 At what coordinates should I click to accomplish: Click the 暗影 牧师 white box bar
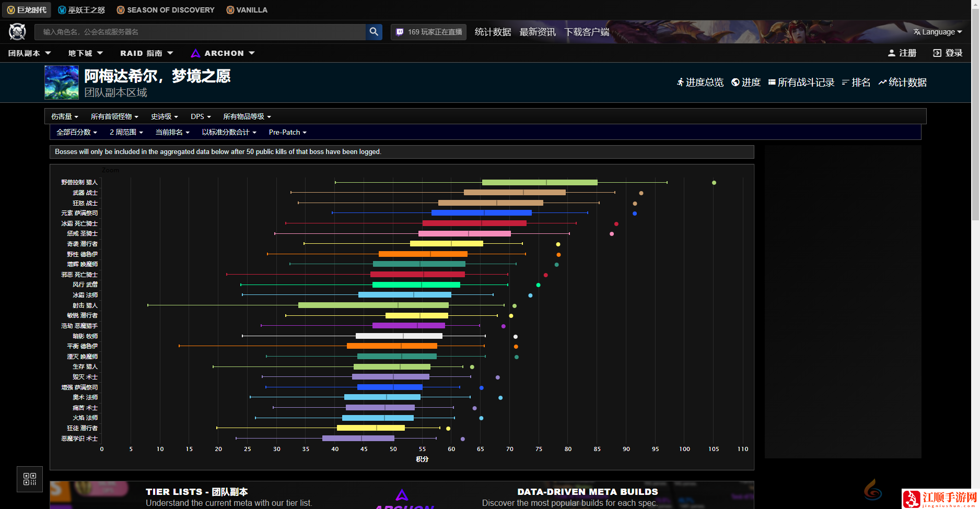point(399,336)
